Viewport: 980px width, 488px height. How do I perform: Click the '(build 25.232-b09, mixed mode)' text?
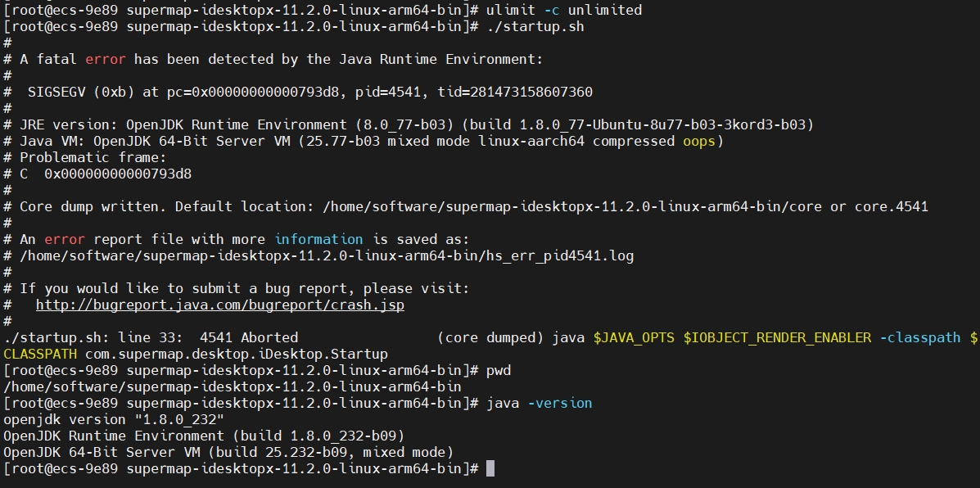[331, 452]
